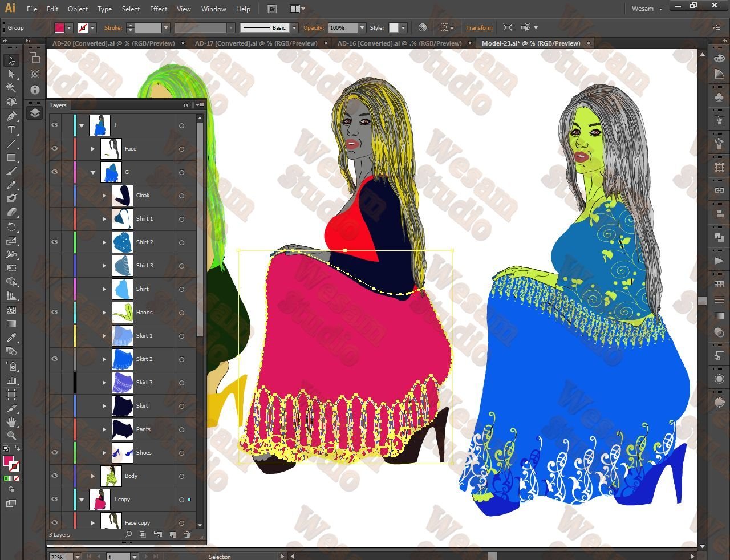Select the Line Segment tool
This screenshot has height=560, width=730.
(x=11, y=144)
